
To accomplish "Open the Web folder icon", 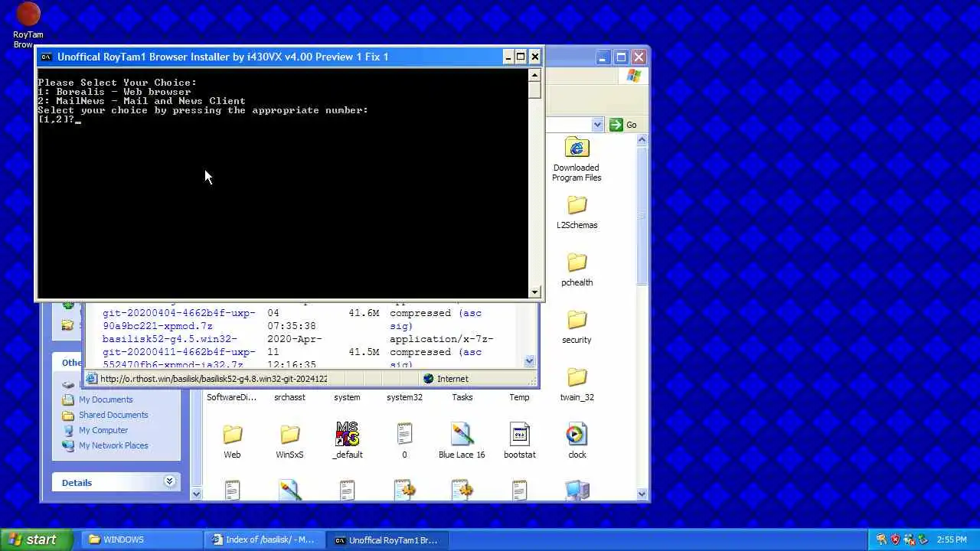I will point(232,435).
